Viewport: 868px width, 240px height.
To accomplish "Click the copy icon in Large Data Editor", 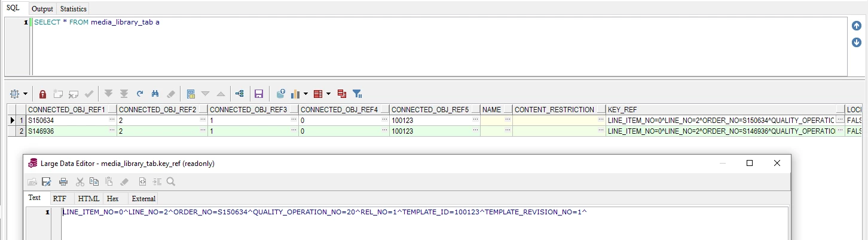I will coord(94,181).
